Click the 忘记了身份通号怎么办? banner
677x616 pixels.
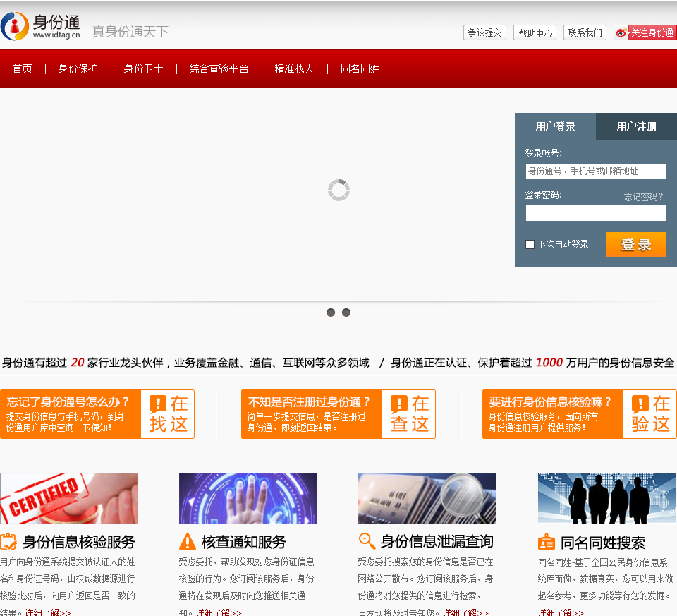(x=71, y=414)
